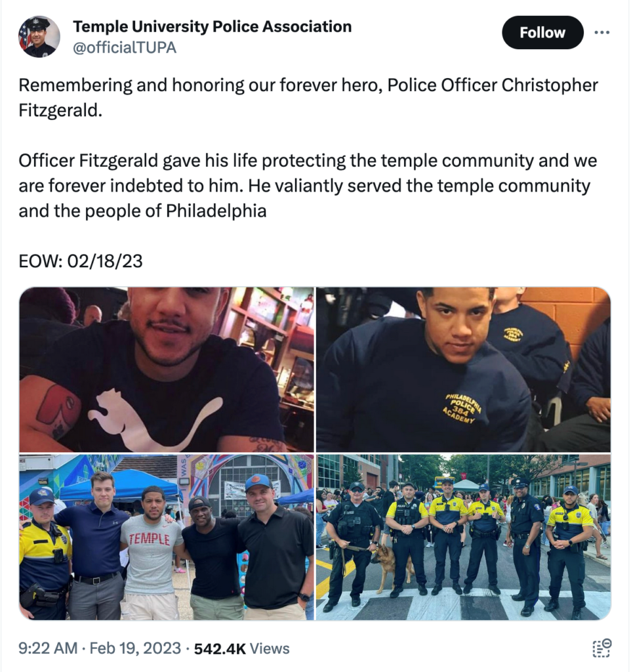Click the Follow button
The width and height of the screenshot is (631, 672).
click(x=542, y=33)
